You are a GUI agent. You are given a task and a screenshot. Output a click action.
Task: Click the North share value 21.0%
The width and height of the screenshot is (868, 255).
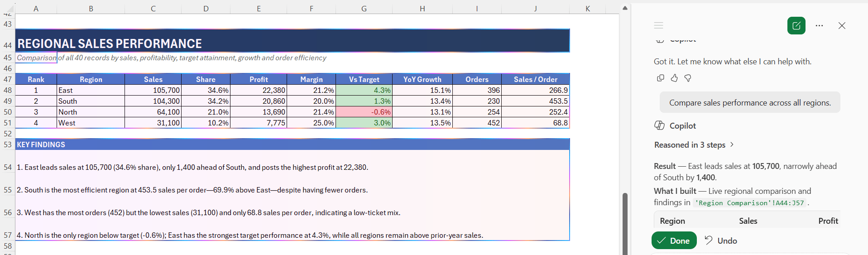click(x=206, y=112)
